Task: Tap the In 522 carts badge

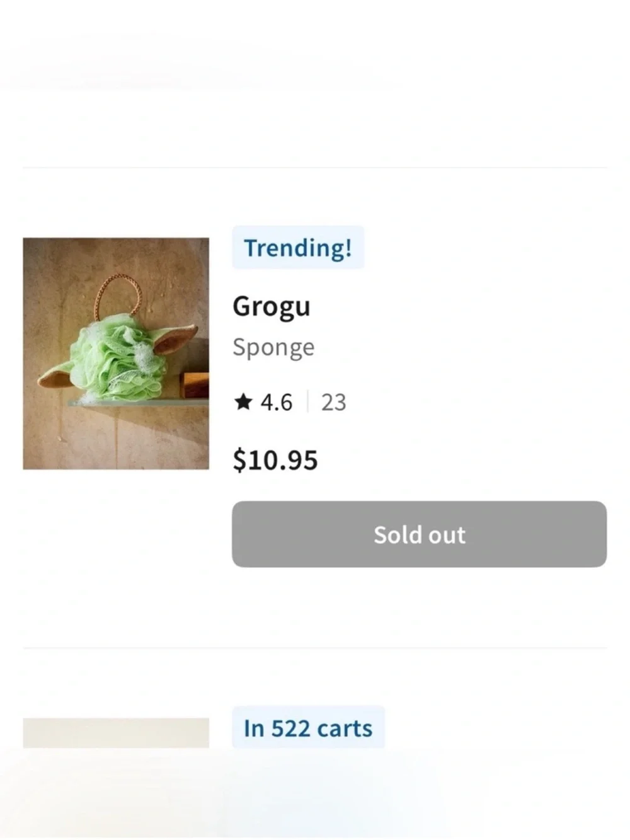Action: pyautogui.click(x=308, y=728)
